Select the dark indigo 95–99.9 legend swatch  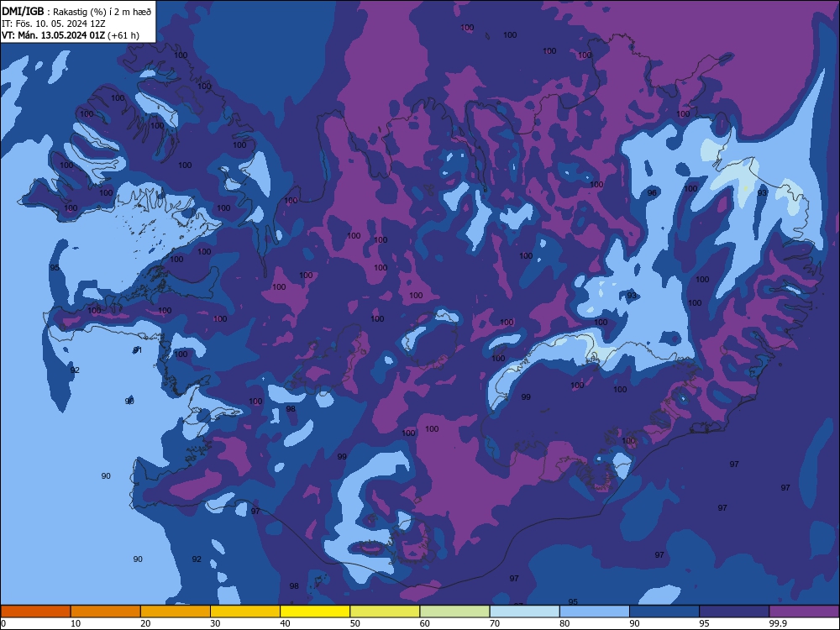734,612
